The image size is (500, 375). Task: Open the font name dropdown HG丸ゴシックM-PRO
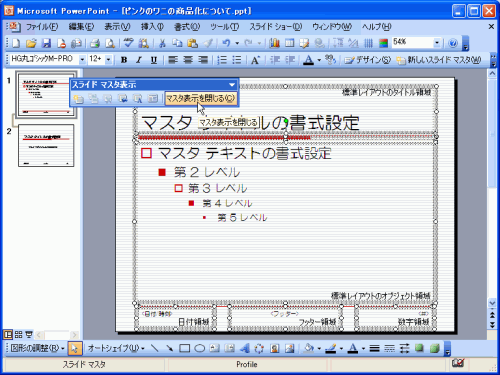[x=82, y=60]
